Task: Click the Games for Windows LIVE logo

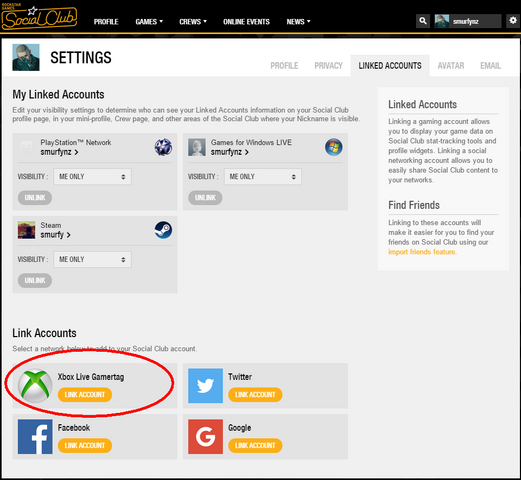Action: coord(334,147)
